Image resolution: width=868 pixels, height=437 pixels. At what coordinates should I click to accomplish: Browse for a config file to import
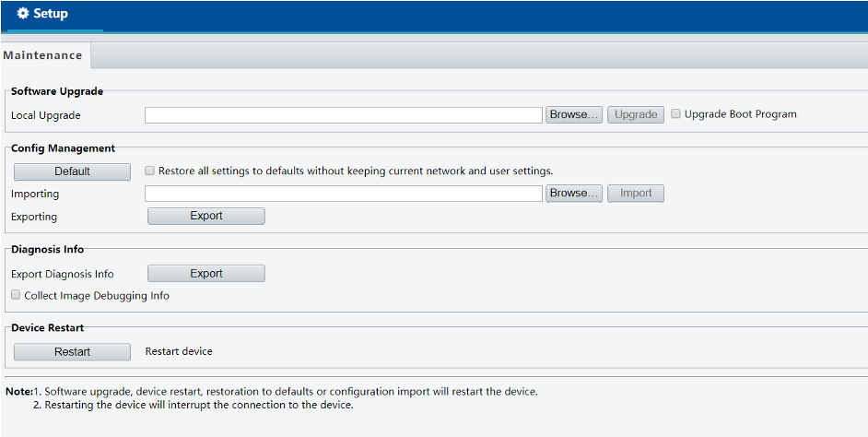[x=574, y=194]
